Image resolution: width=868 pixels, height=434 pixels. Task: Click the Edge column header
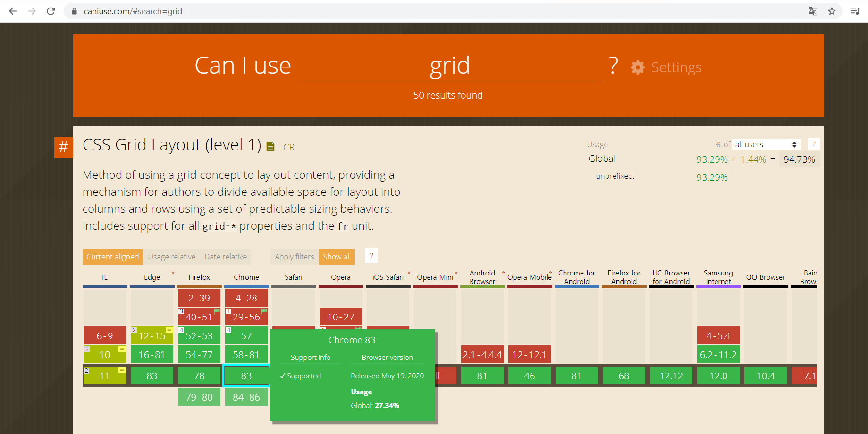pyautogui.click(x=152, y=277)
